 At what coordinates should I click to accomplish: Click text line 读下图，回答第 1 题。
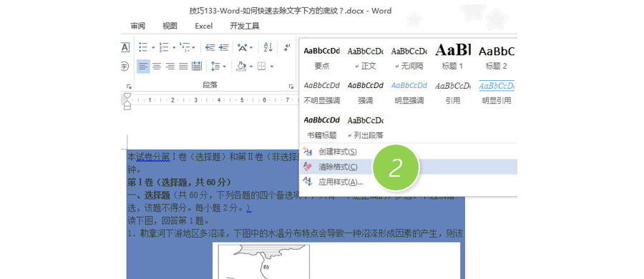point(169,220)
